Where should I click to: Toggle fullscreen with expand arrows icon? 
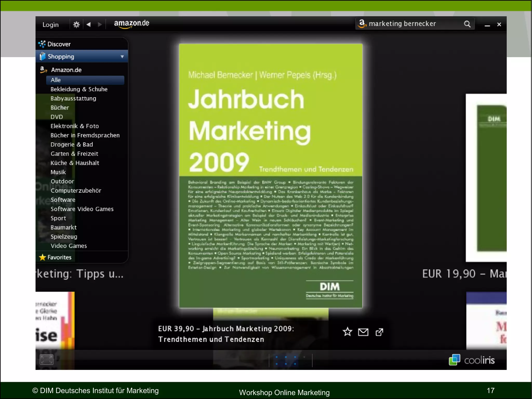46,359
